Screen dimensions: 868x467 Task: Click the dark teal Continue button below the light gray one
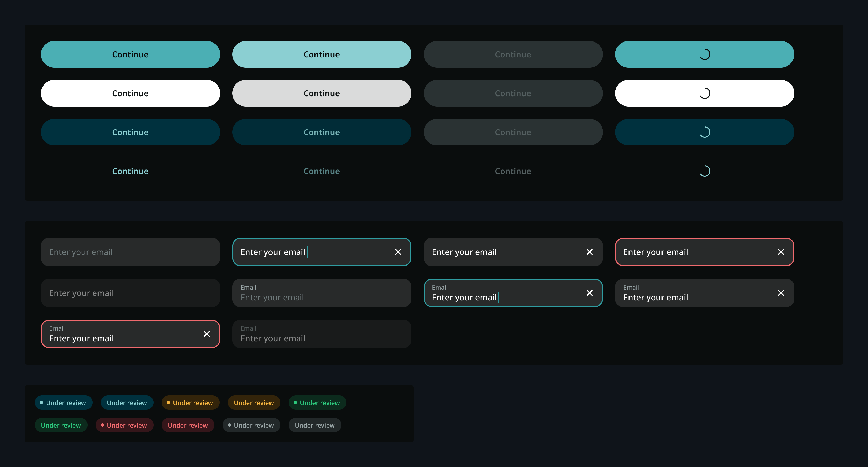click(x=322, y=132)
